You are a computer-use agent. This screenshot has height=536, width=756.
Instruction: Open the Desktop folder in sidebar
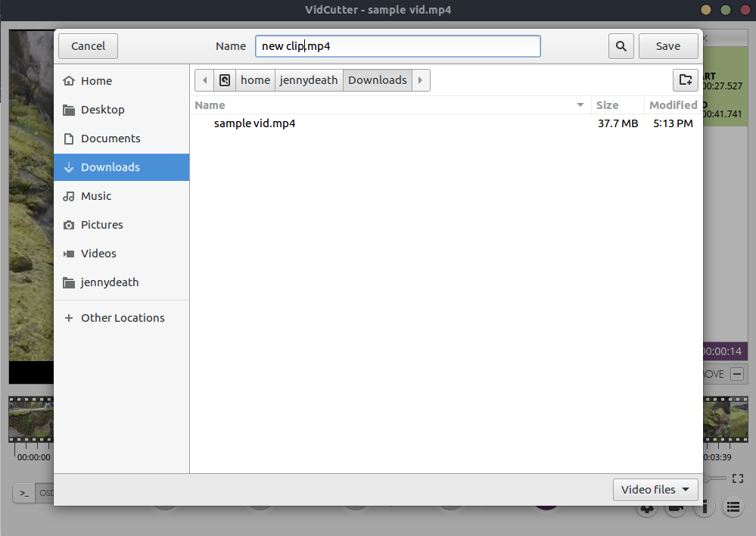point(102,110)
